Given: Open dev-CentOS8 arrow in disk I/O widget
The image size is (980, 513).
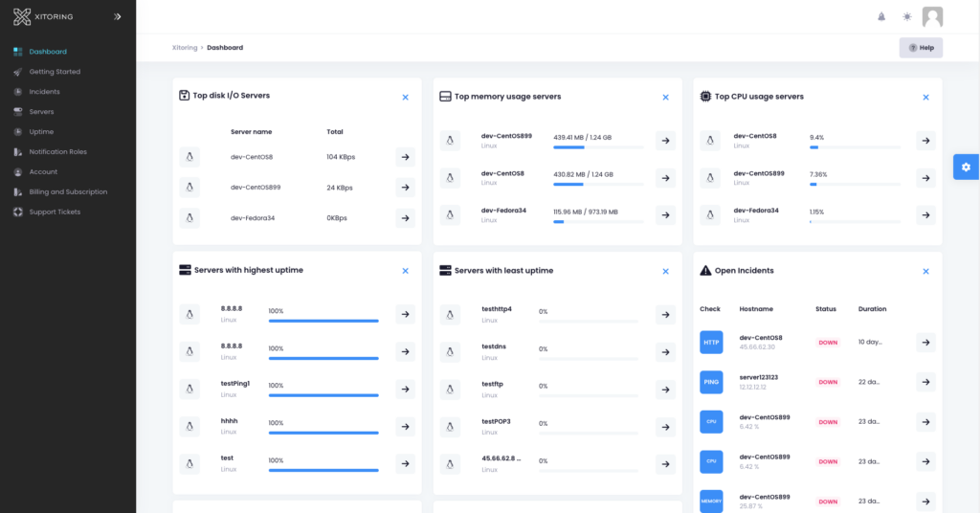Looking at the screenshot, I should 406,158.
